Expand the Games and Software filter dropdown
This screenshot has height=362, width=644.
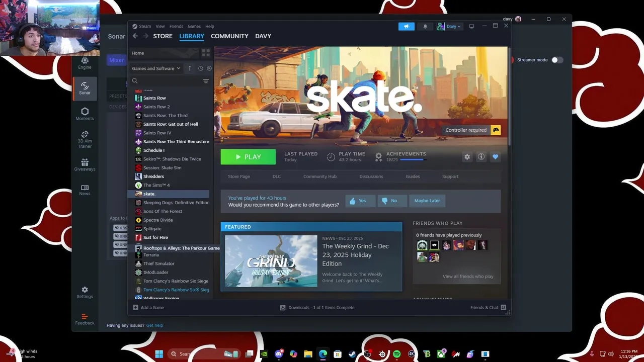pos(156,68)
